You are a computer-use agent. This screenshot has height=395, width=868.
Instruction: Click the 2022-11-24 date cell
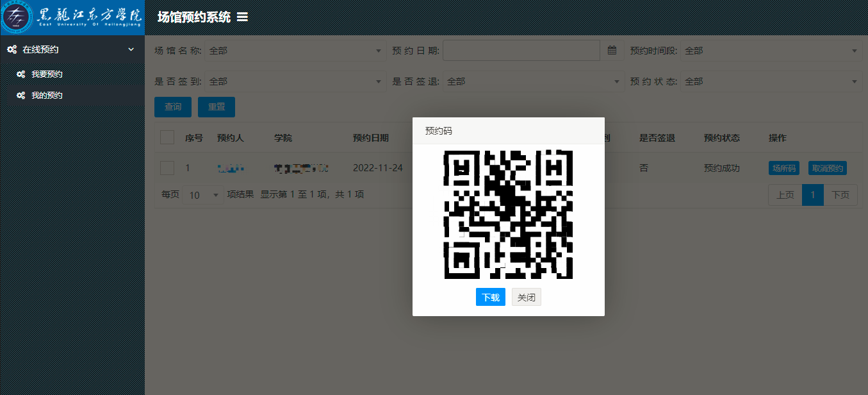pos(378,168)
